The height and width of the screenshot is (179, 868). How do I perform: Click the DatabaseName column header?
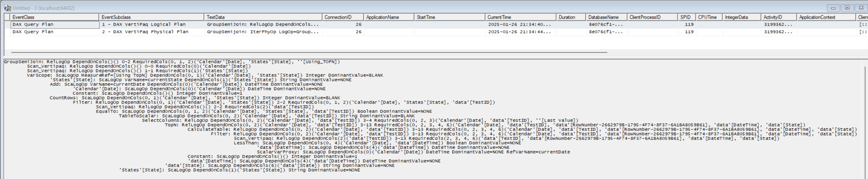point(606,17)
